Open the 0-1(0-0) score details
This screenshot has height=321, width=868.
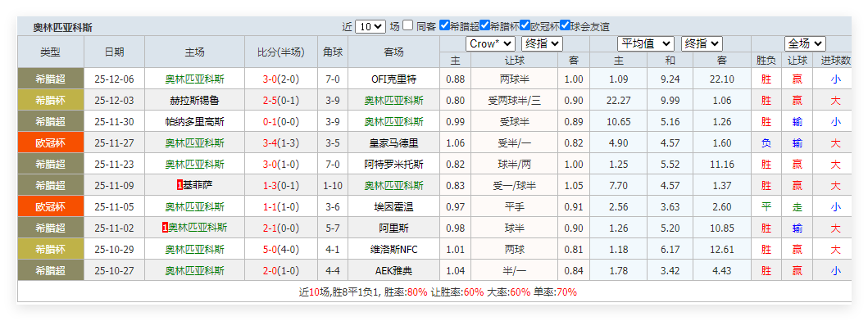click(280, 122)
